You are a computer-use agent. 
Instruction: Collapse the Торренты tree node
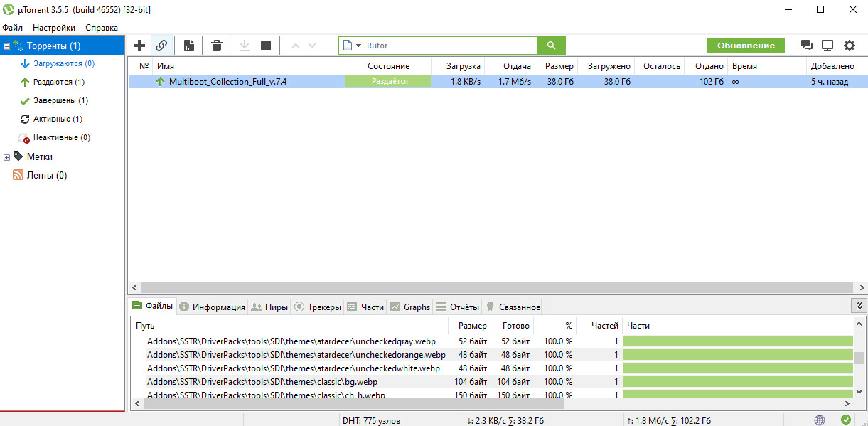click(6, 46)
